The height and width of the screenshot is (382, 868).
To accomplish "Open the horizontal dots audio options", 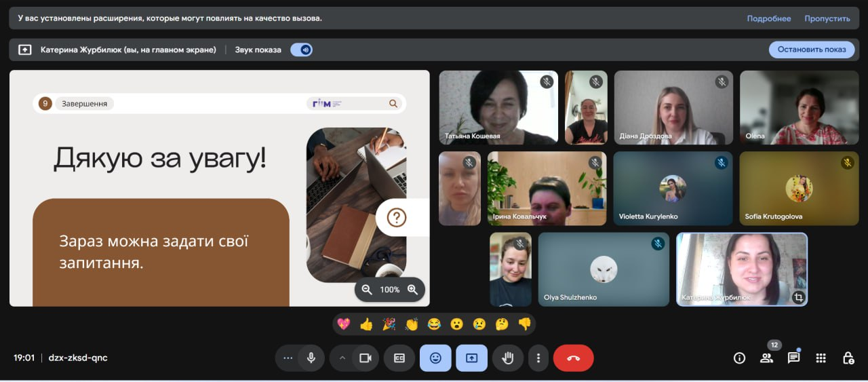I will tap(288, 358).
